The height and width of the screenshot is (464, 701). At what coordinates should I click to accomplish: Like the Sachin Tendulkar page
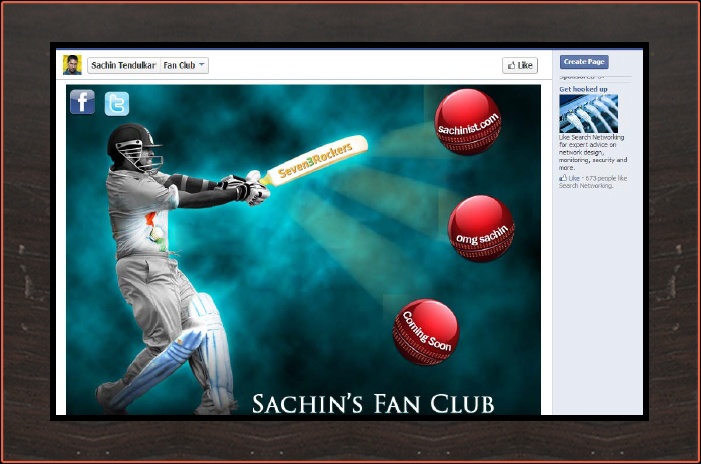520,65
